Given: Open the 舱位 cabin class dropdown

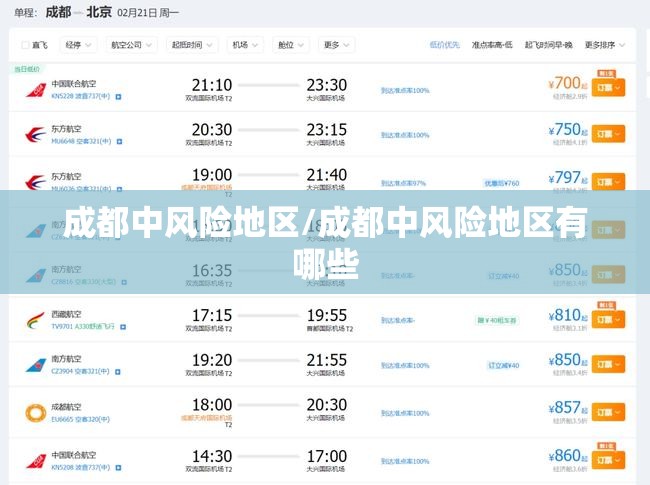Looking at the screenshot, I should (291, 45).
